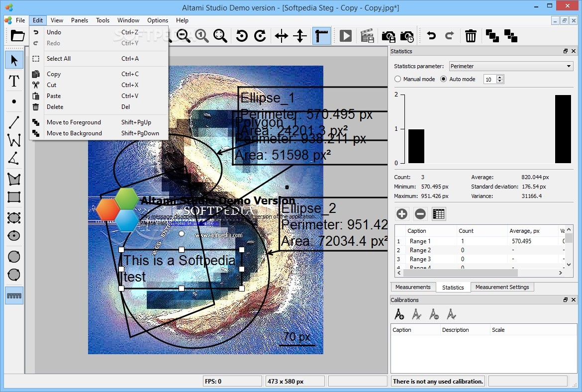Select the circle by center tool
Image resolution: width=582 pixels, height=392 pixels.
[x=14, y=235]
